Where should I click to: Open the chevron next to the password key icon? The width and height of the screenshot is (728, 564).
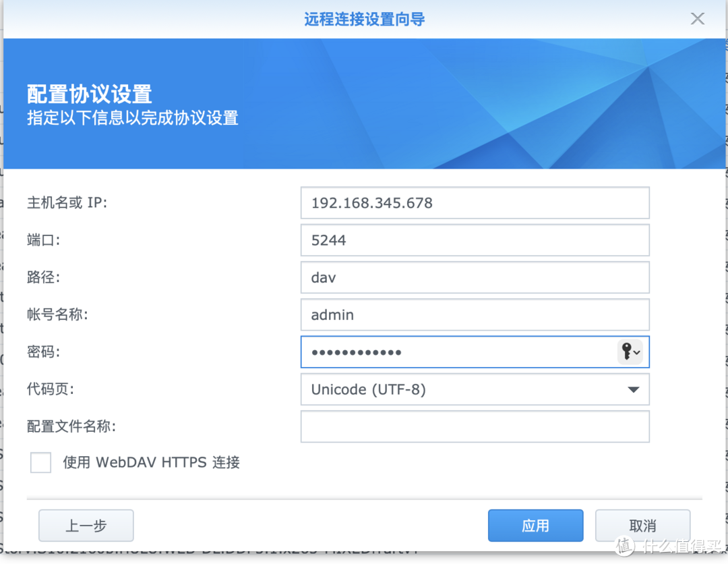point(638,351)
